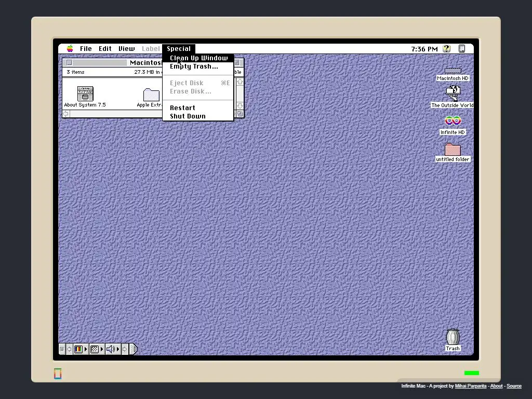Choose Restart from Special menu
The image size is (532, 399).
tap(198, 108)
